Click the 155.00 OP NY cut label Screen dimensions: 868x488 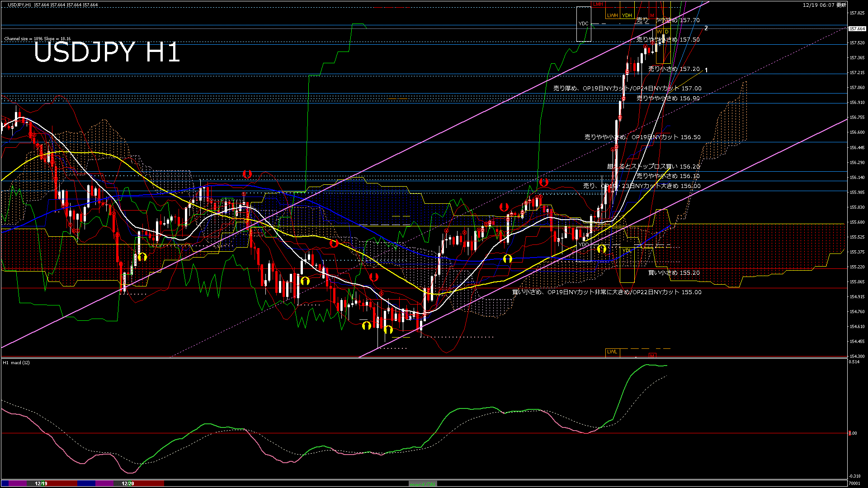pyautogui.click(x=607, y=292)
